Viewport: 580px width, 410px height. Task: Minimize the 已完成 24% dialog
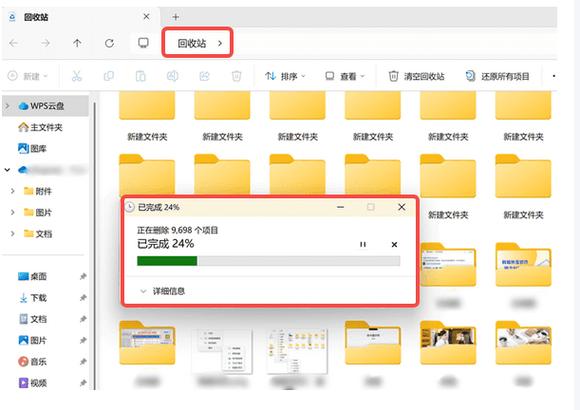[341, 207]
